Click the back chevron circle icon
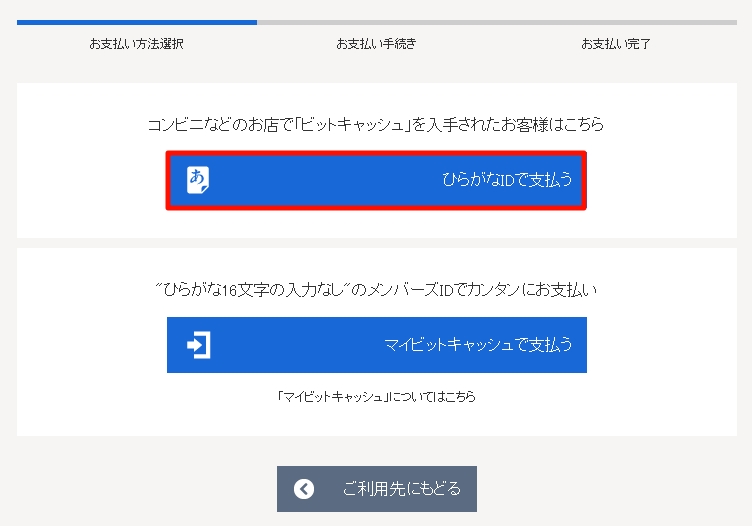The image size is (752, 526). [x=304, y=489]
